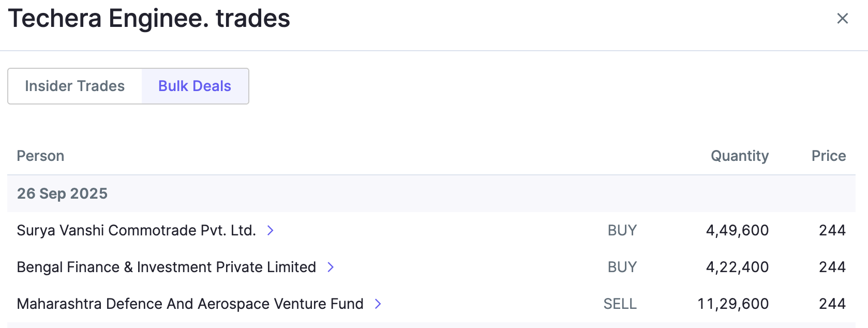Click the 11,29,600 quantity value
The width and height of the screenshot is (868, 328).
pos(733,304)
